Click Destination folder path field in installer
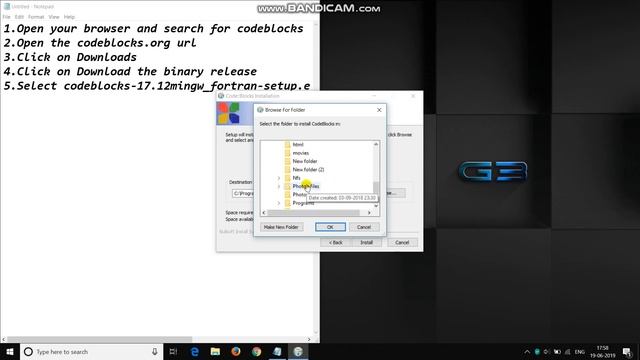This screenshot has width=640, height=360. [x=243, y=193]
